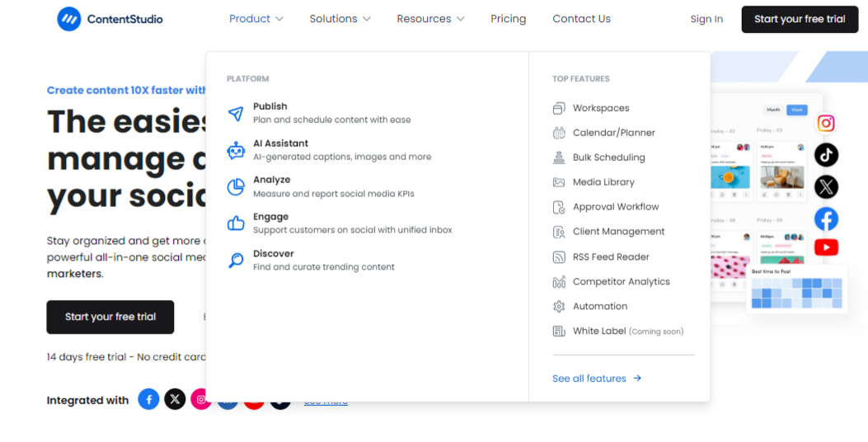Select the Publish platform entry
Image resolution: width=868 pixels, height=442 pixels.
click(319, 113)
